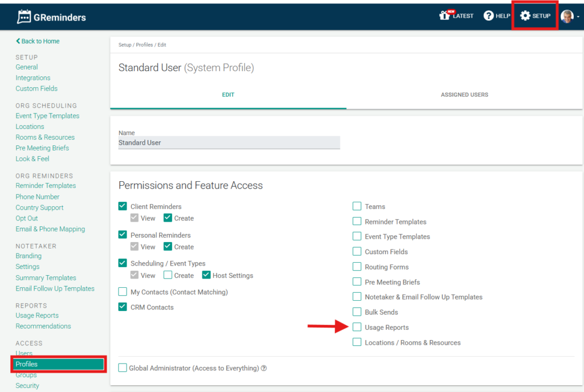This screenshot has width=584, height=392.
Task: Enable Global Administrator access checkbox
Action: [x=123, y=368]
